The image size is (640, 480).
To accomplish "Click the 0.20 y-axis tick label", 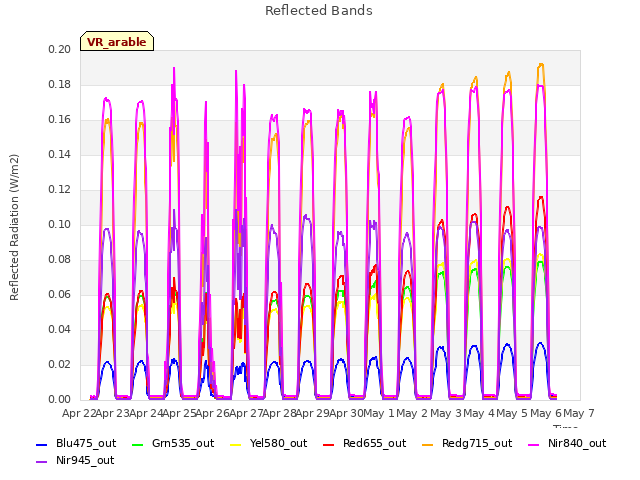I will [60, 49].
